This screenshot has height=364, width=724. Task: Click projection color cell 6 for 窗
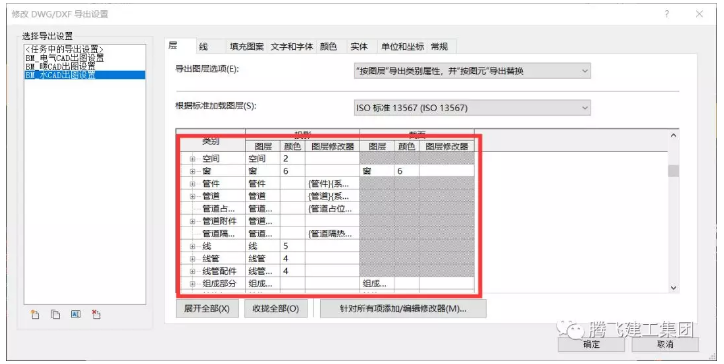tap(293, 171)
